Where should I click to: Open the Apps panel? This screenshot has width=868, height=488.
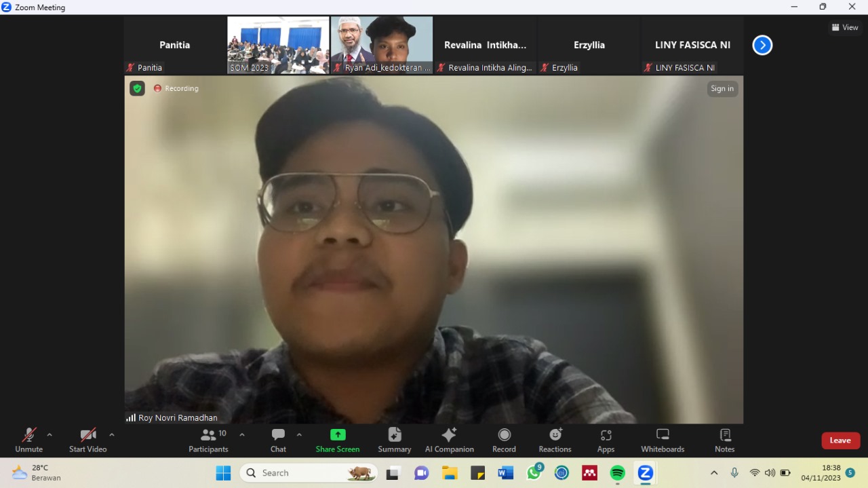pyautogui.click(x=606, y=440)
